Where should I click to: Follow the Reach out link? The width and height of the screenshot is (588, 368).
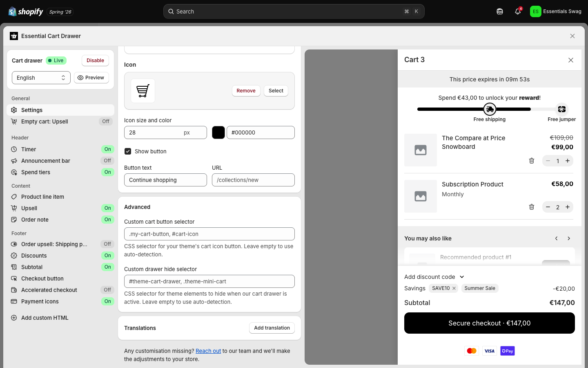(x=208, y=351)
